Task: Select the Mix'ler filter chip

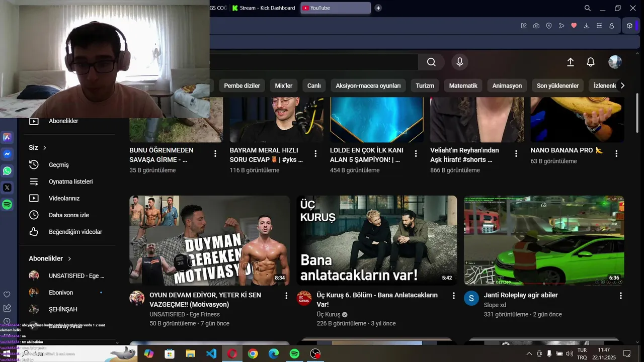Action: coord(284,85)
